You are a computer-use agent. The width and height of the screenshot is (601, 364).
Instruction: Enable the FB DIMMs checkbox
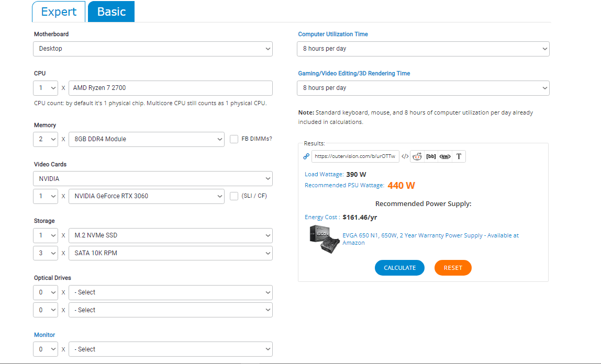pos(234,139)
